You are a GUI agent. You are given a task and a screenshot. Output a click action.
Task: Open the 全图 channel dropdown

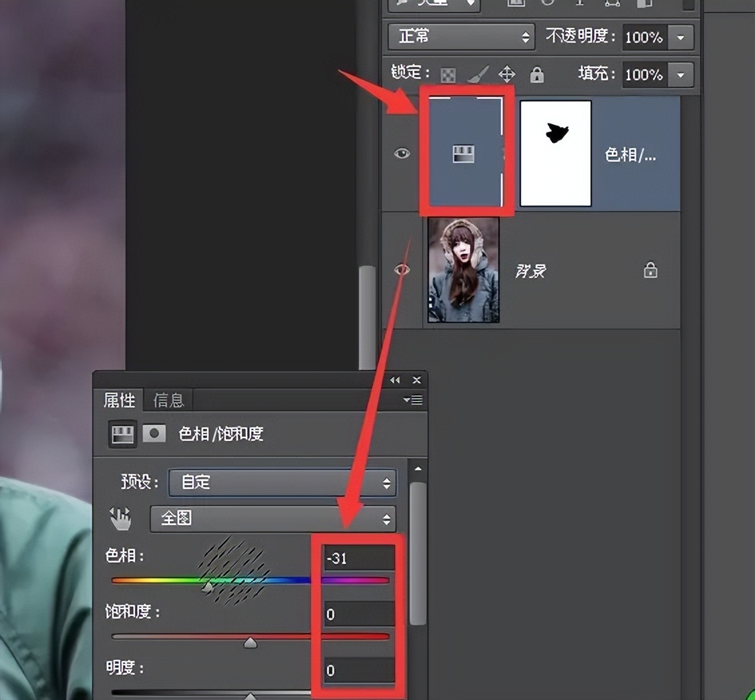tap(272, 518)
